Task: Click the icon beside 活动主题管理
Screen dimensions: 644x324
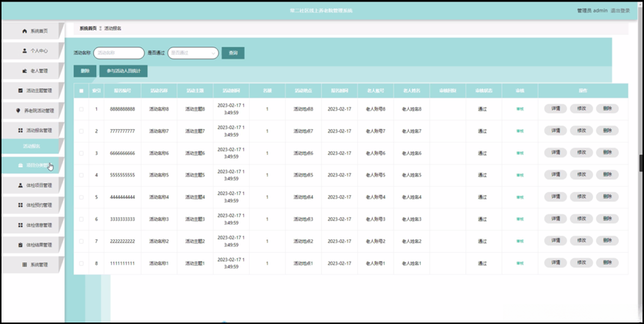Action: pos(21,90)
